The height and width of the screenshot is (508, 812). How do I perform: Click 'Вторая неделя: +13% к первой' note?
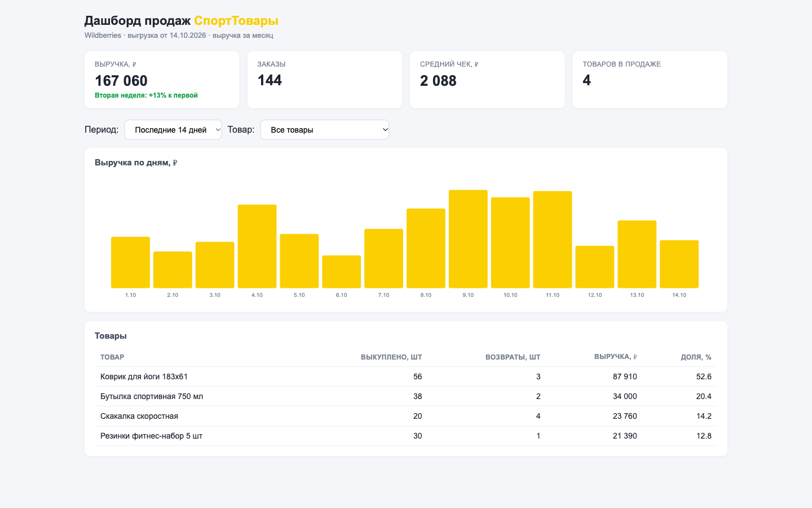point(146,95)
